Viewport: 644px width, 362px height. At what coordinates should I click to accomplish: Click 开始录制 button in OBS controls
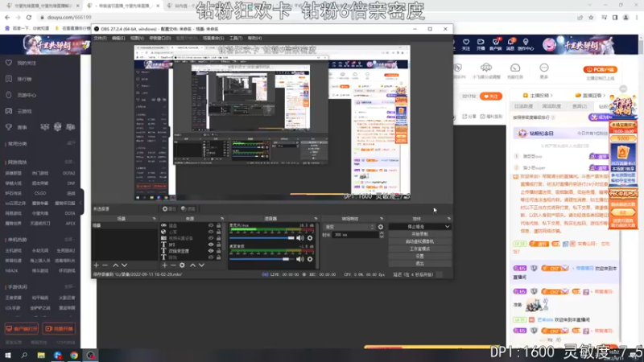click(419, 234)
